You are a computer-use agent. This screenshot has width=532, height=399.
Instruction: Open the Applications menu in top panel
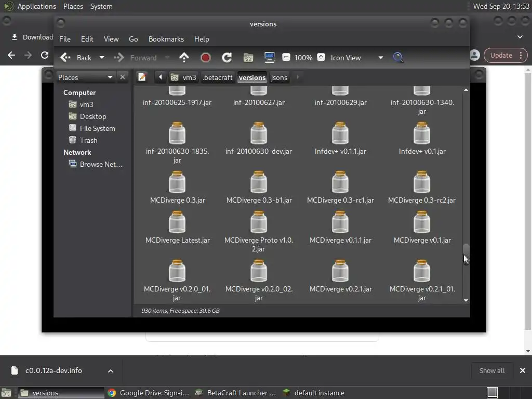point(37,6)
